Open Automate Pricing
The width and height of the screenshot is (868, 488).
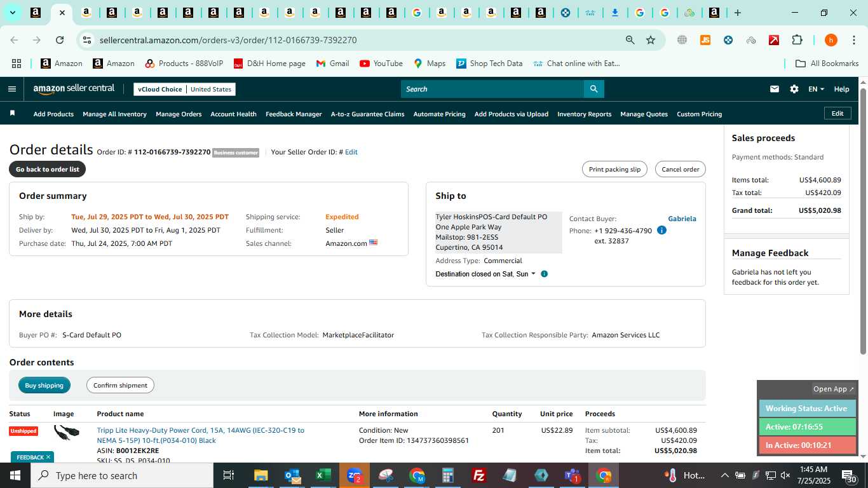(x=439, y=114)
